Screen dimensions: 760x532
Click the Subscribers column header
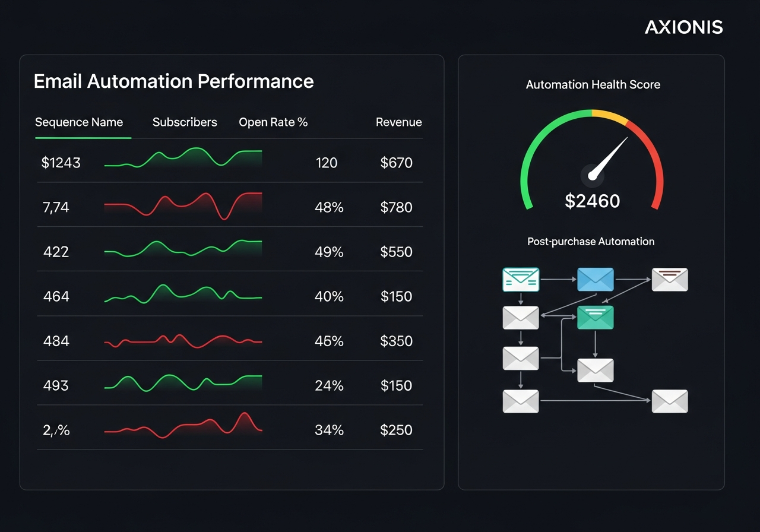point(185,122)
